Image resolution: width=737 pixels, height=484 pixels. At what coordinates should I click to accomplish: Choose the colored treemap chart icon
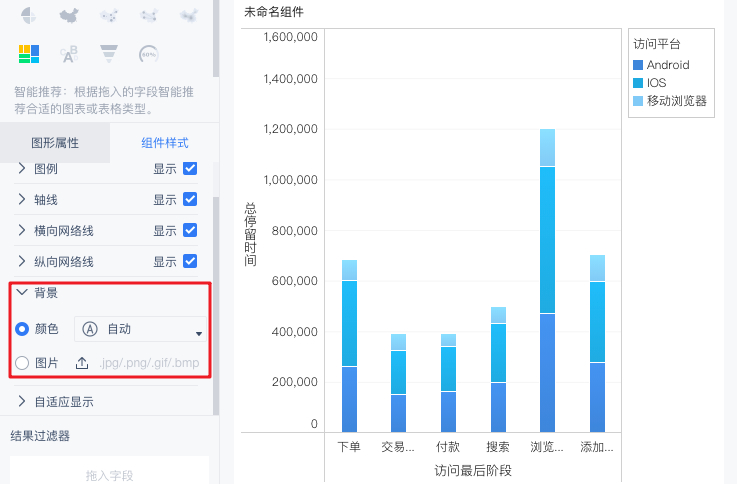(29, 54)
